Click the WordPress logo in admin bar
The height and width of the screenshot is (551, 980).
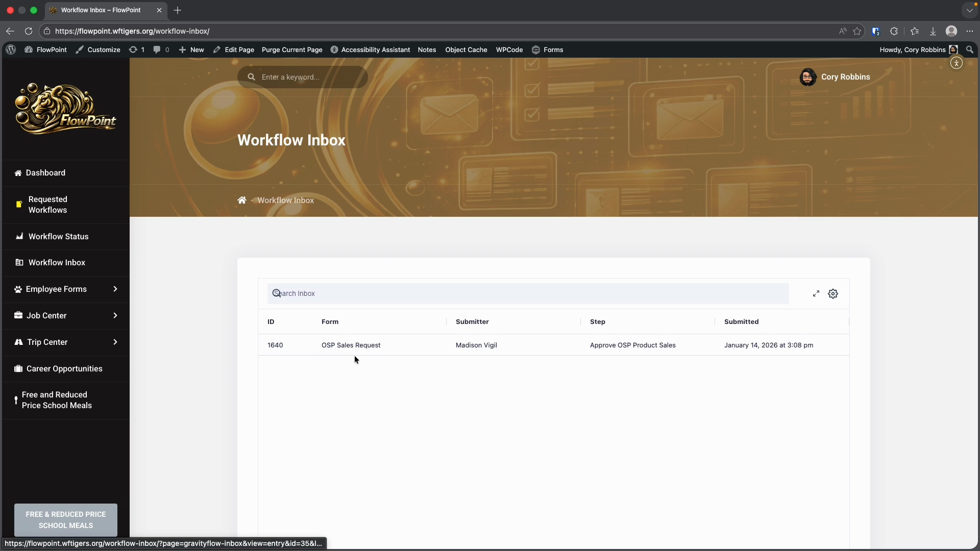(11, 49)
